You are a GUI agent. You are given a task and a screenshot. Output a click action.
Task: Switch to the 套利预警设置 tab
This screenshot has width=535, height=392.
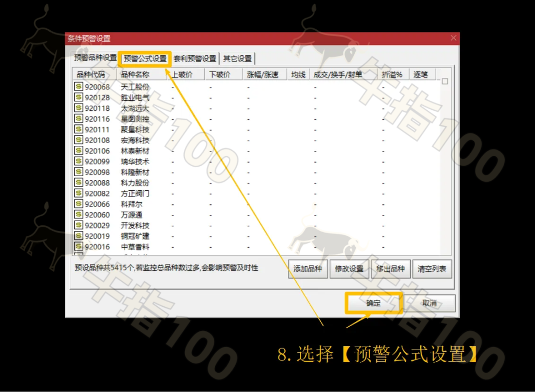[x=195, y=59]
